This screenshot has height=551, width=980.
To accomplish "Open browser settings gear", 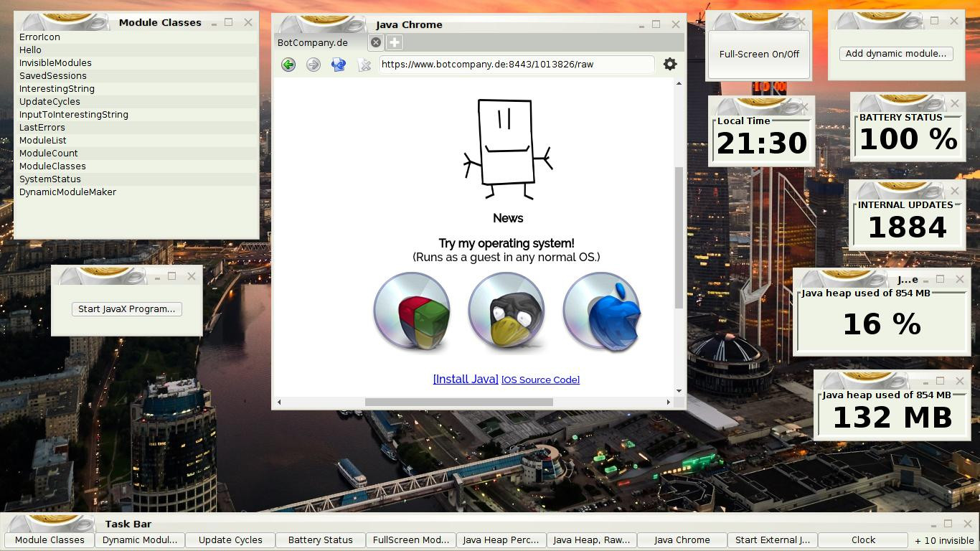I will click(x=670, y=64).
